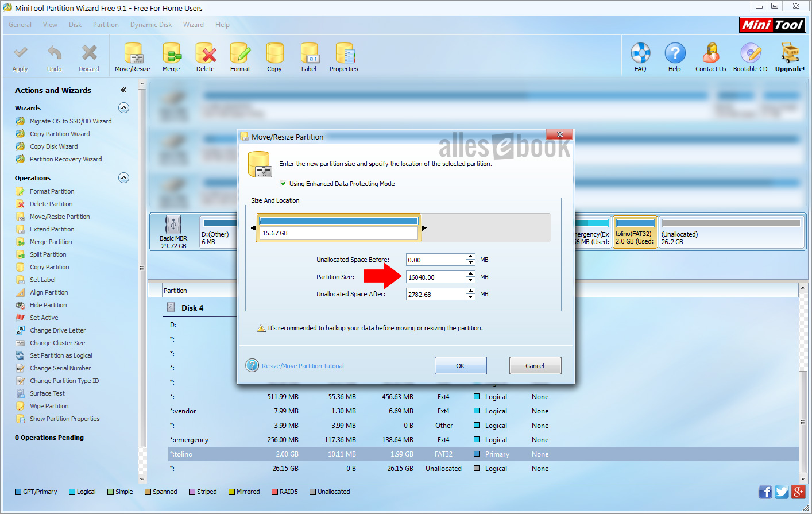Image resolution: width=812 pixels, height=514 pixels.
Task: Choose Format Partition in Operations list
Action: 52,191
